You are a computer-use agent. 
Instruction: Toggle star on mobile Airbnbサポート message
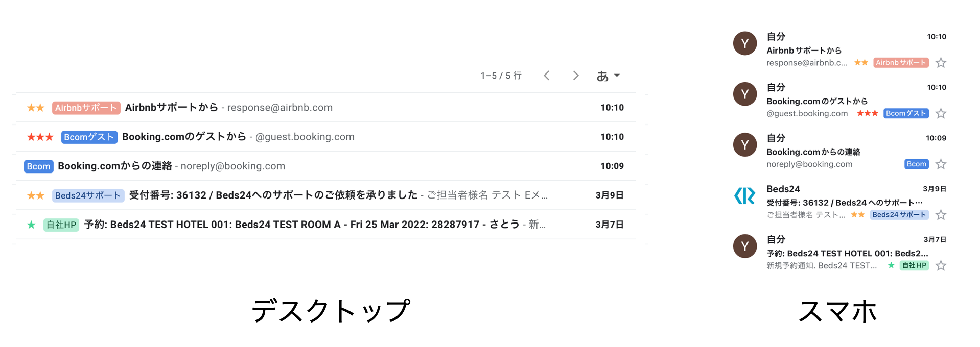tap(941, 63)
